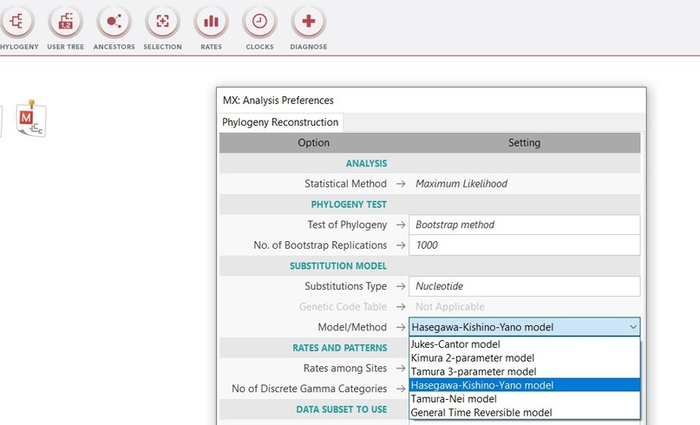Screen dimensions: 700x425
Task: Open the Diagnose tool
Action: click(x=308, y=22)
